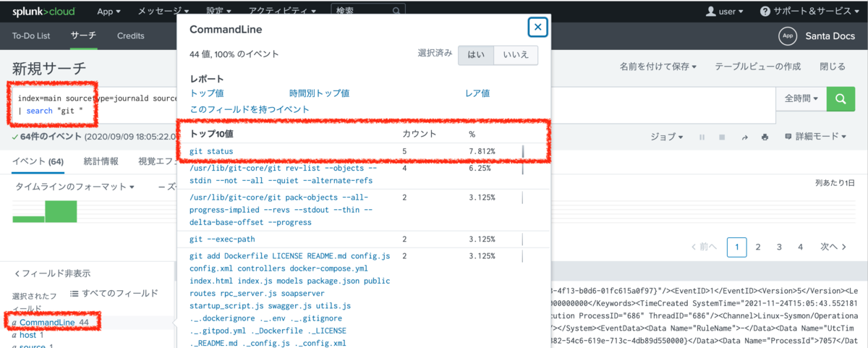868x348 pixels.
Task: Select the host field in sidebar
Action: [28, 335]
